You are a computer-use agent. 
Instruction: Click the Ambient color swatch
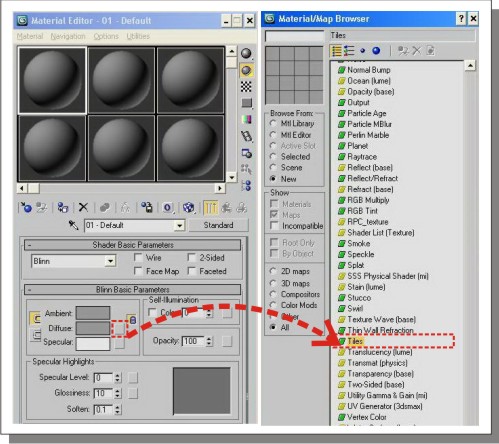(x=93, y=313)
